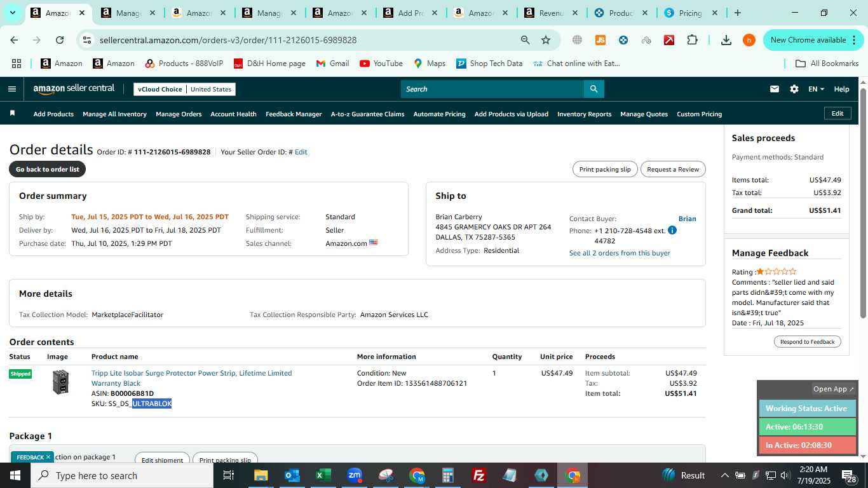Open A-to-z Guarantee Claims
Viewport: 868px width, 488px height.
click(367, 114)
